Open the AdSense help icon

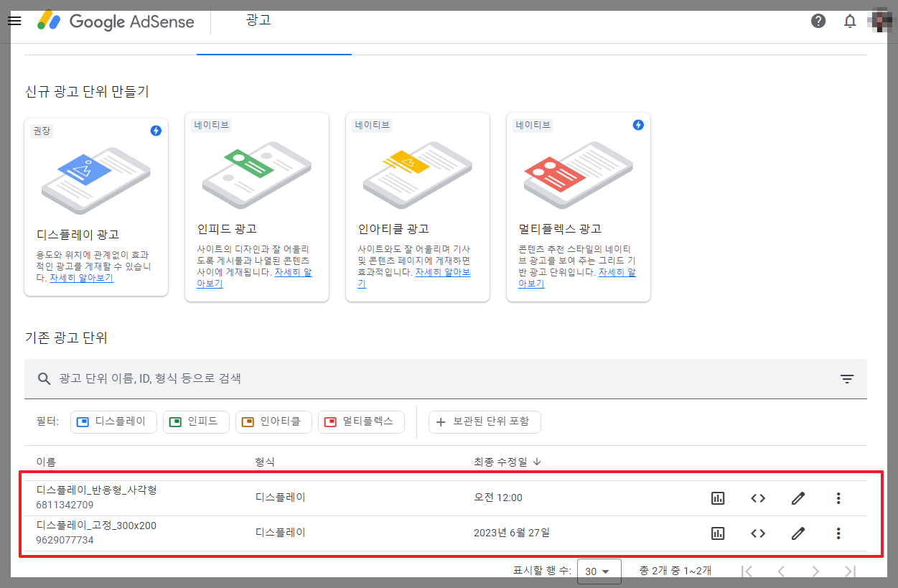[818, 21]
